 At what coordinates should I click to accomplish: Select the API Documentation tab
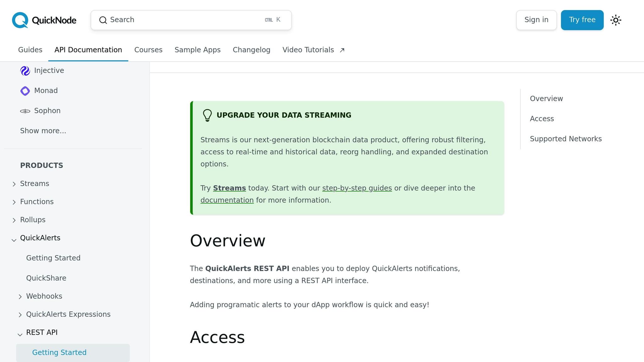click(88, 50)
